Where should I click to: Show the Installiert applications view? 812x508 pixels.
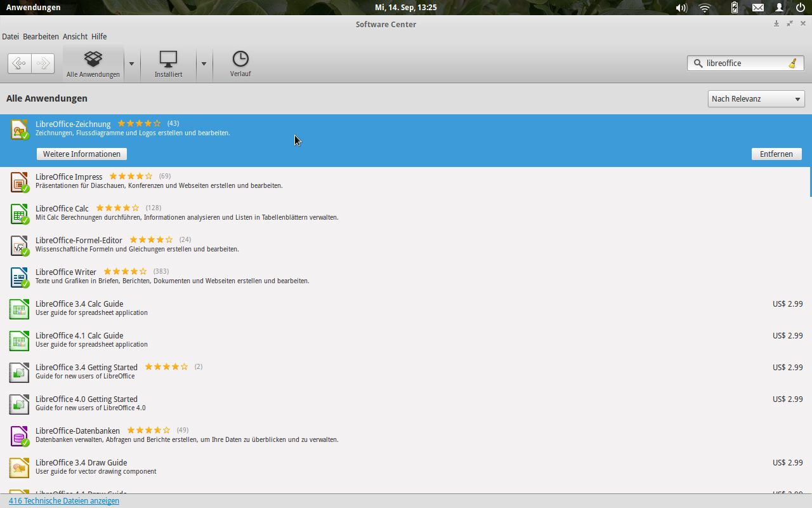pyautogui.click(x=168, y=64)
